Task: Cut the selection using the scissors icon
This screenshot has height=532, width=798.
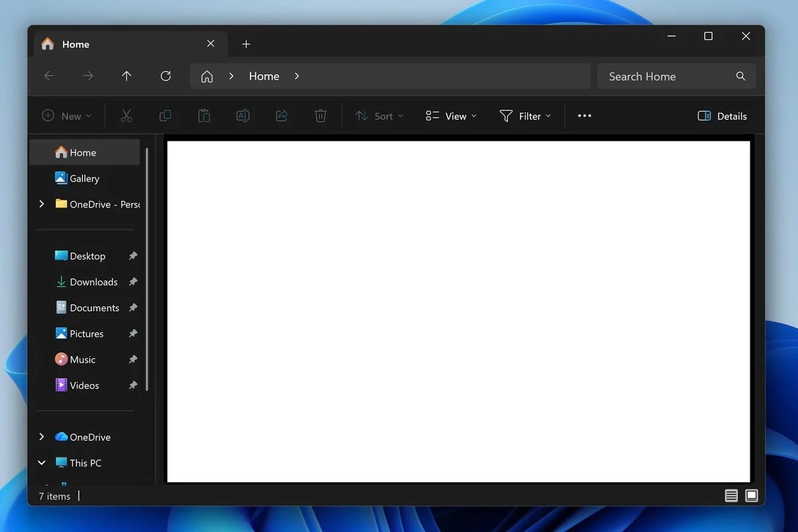Action: click(x=126, y=116)
